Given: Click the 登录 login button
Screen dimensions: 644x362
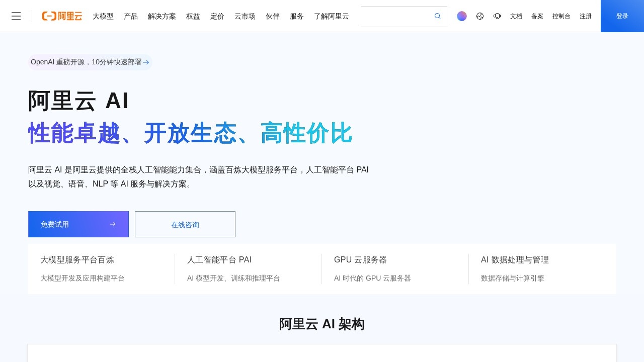Looking at the screenshot, I should click(x=622, y=16).
